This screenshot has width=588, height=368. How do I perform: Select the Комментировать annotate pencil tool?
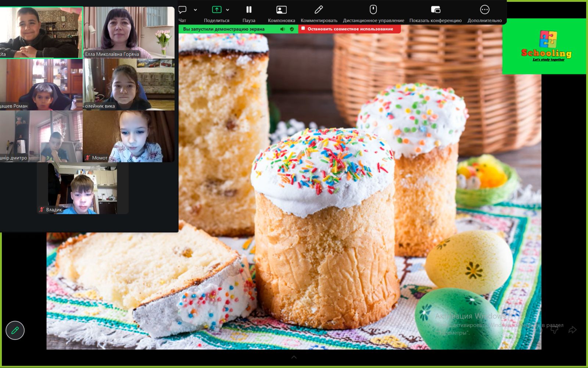click(319, 13)
